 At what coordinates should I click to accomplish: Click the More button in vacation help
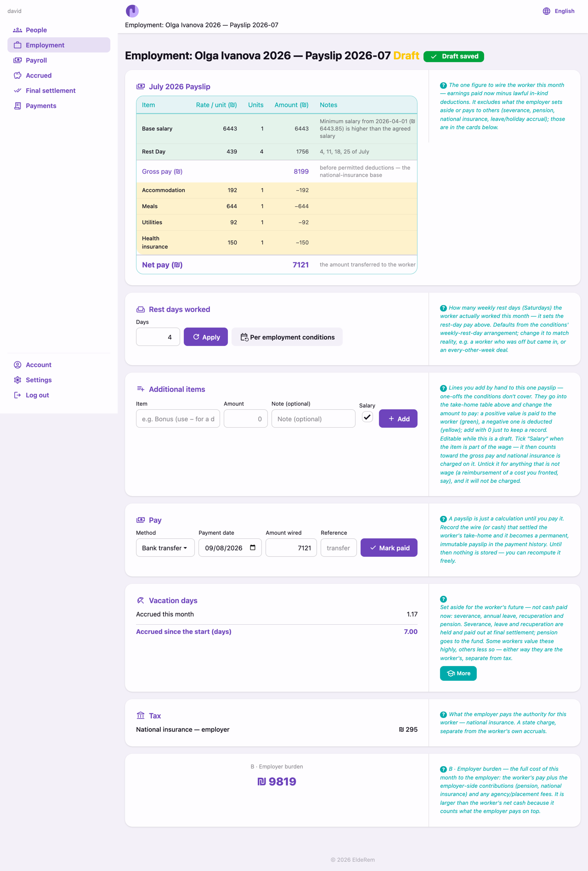click(458, 673)
